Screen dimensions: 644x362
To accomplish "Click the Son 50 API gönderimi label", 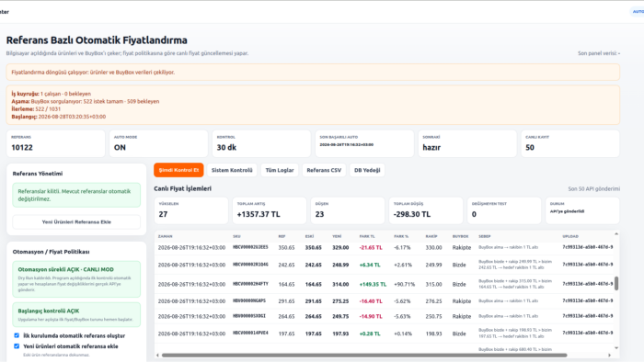I will [x=594, y=189].
